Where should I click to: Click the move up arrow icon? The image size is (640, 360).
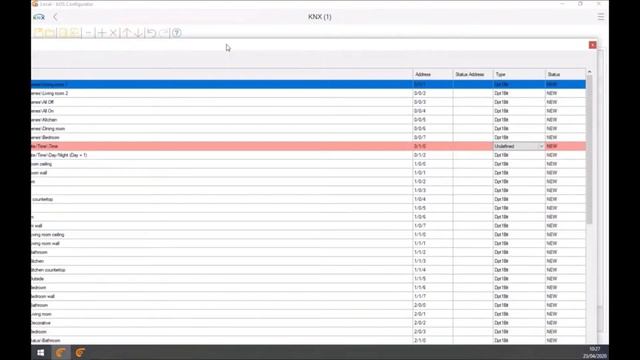point(127,33)
